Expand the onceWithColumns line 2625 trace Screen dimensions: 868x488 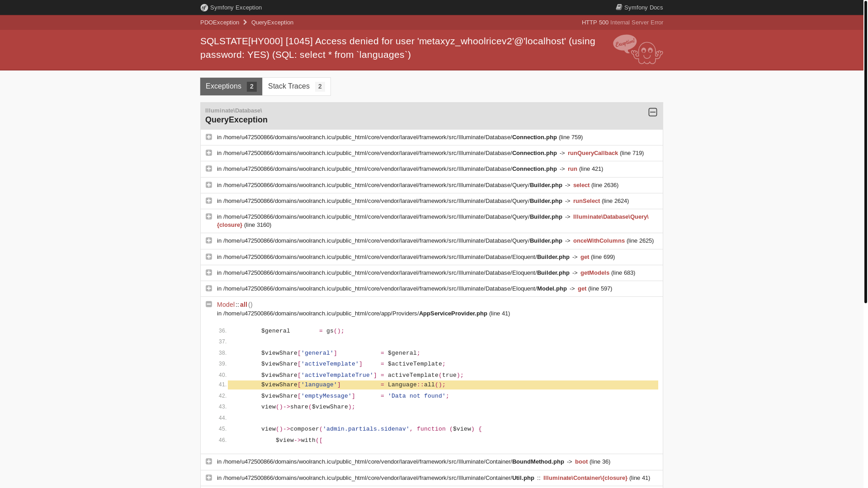tap(209, 240)
